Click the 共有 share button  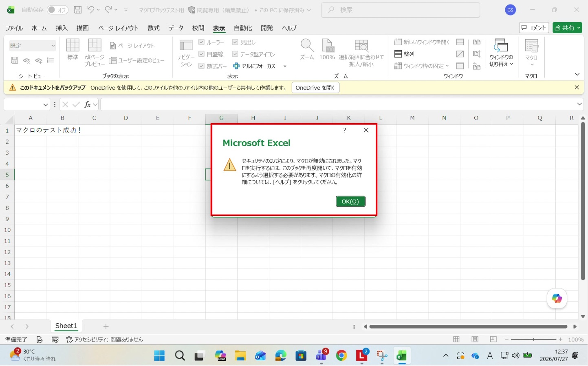coord(567,28)
